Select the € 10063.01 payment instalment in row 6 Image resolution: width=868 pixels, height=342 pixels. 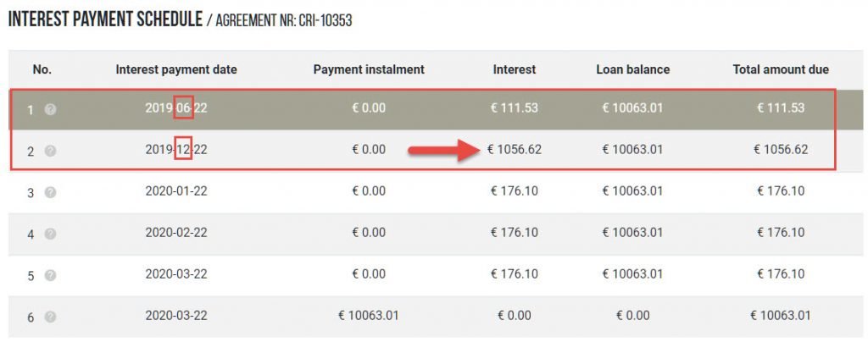(x=369, y=316)
